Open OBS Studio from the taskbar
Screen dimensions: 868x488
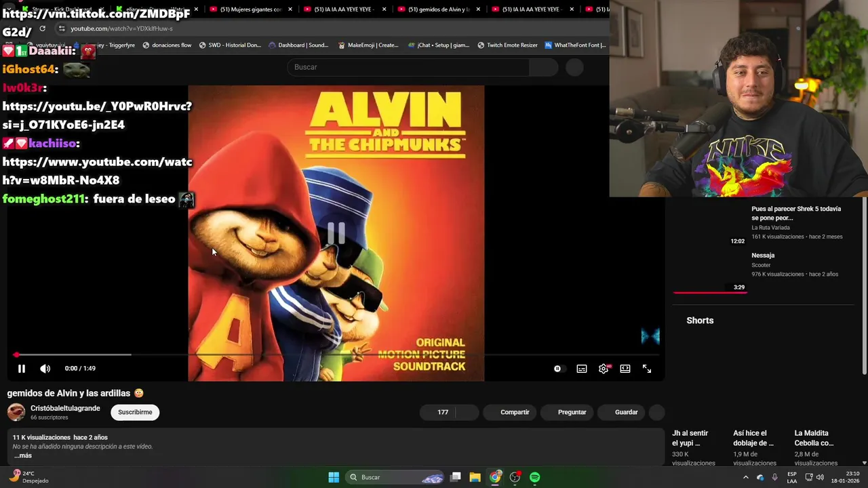[515, 477]
